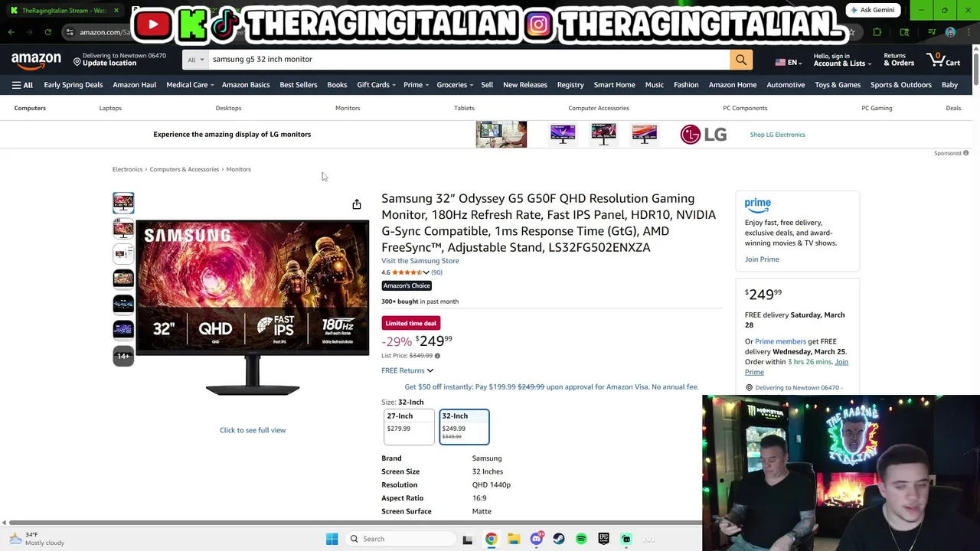Open the (90) reviews count link

pos(436,272)
